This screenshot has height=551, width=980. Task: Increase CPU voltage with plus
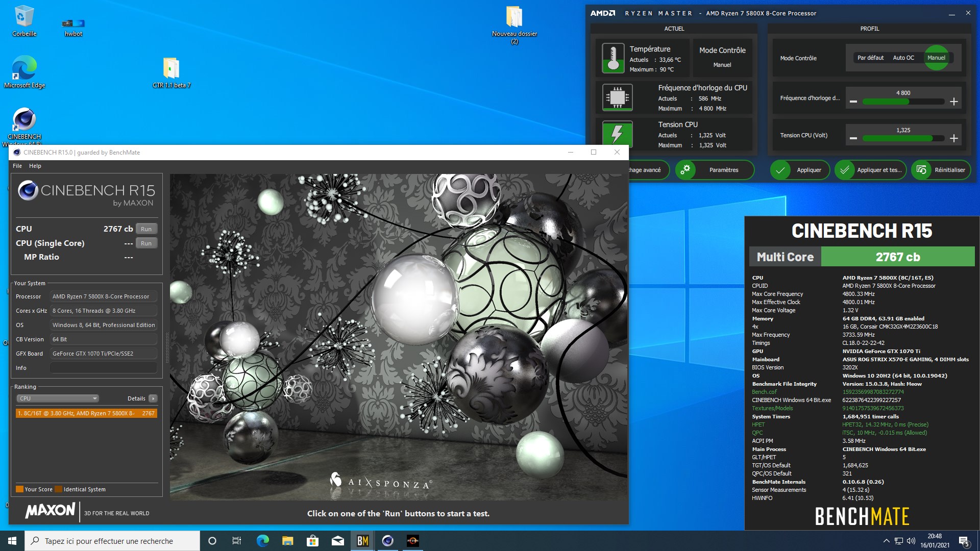click(953, 138)
